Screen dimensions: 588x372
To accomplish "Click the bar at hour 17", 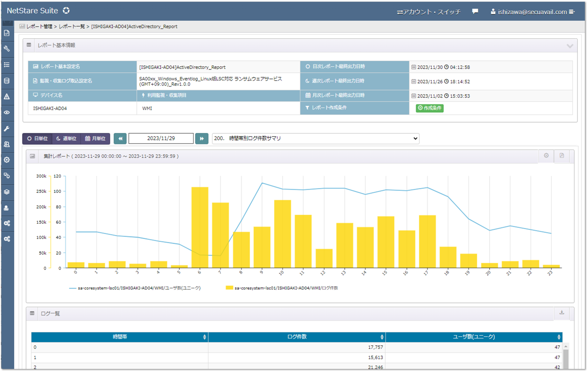I will pyautogui.click(x=427, y=241).
